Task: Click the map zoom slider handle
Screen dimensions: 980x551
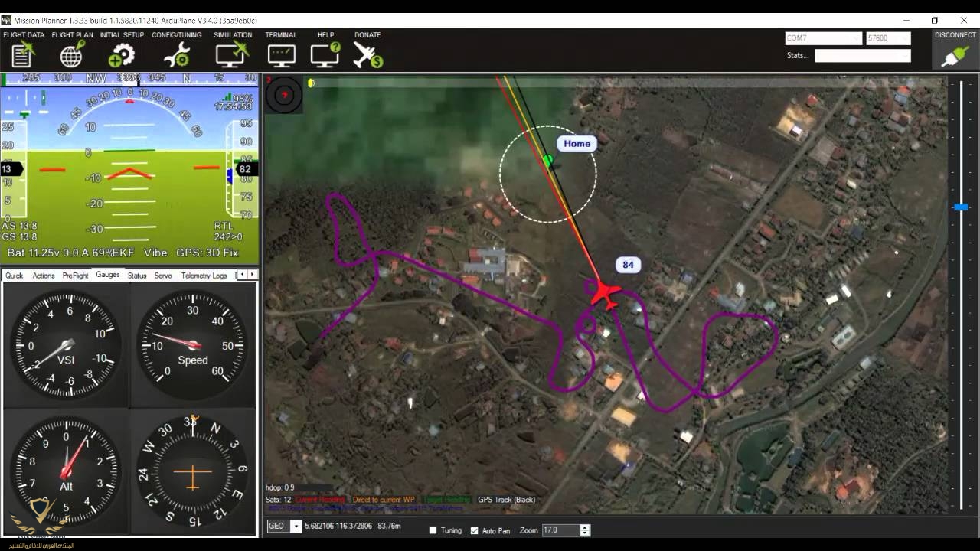Action: [x=961, y=207]
